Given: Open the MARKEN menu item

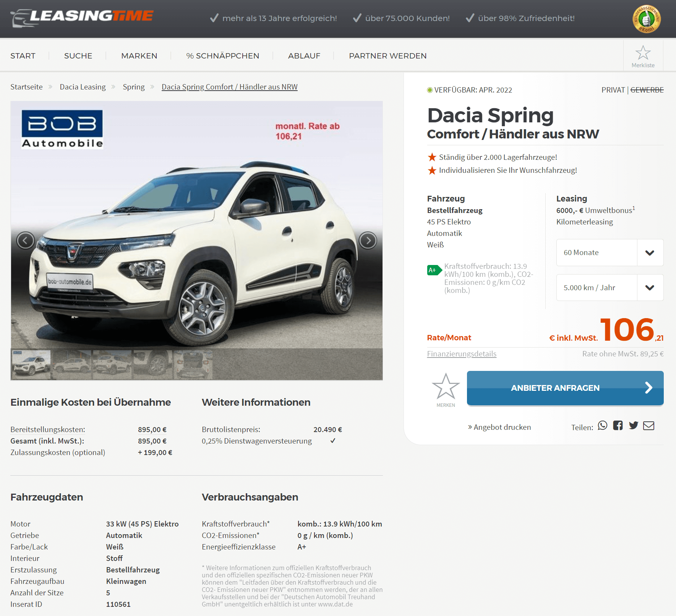Looking at the screenshot, I should pos(139,56).
